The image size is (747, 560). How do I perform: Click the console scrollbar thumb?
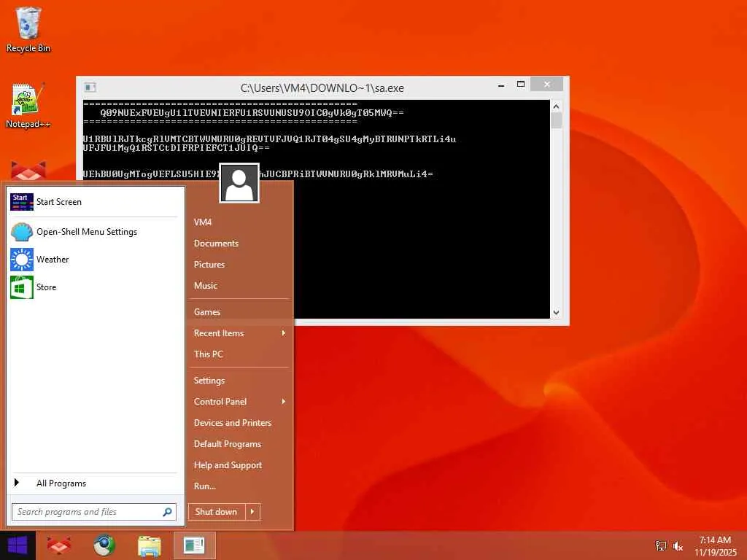[556, 120]
